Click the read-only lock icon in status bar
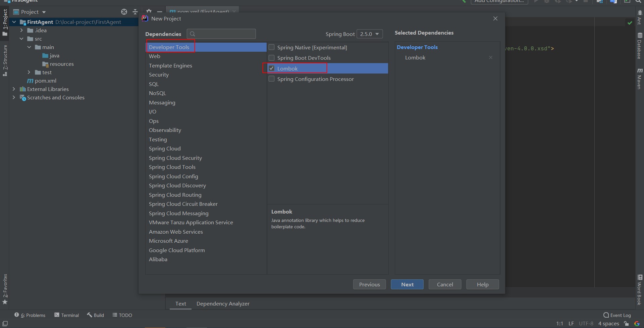This screenshot has height=328, width=644. click(x=626, y=324)
